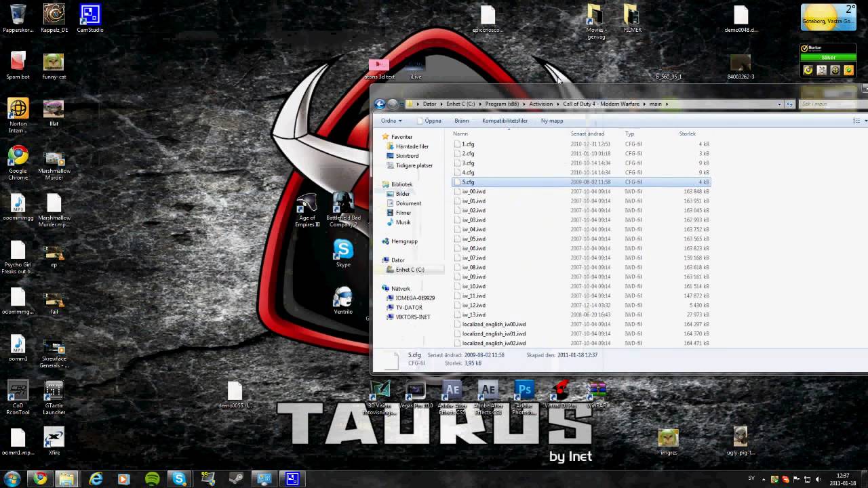
Task: Open the ugly-pig image on desktop
Action: (x=741, y=441)
